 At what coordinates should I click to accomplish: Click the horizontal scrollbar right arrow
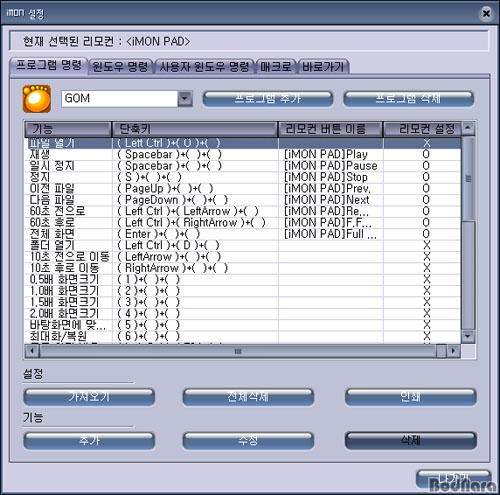(454, 351)
